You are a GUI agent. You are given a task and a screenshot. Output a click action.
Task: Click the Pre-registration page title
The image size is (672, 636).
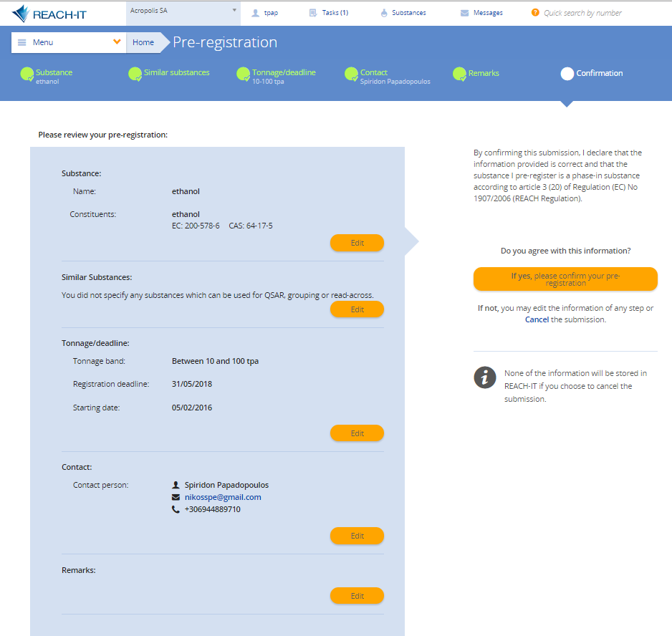point(225,42)
